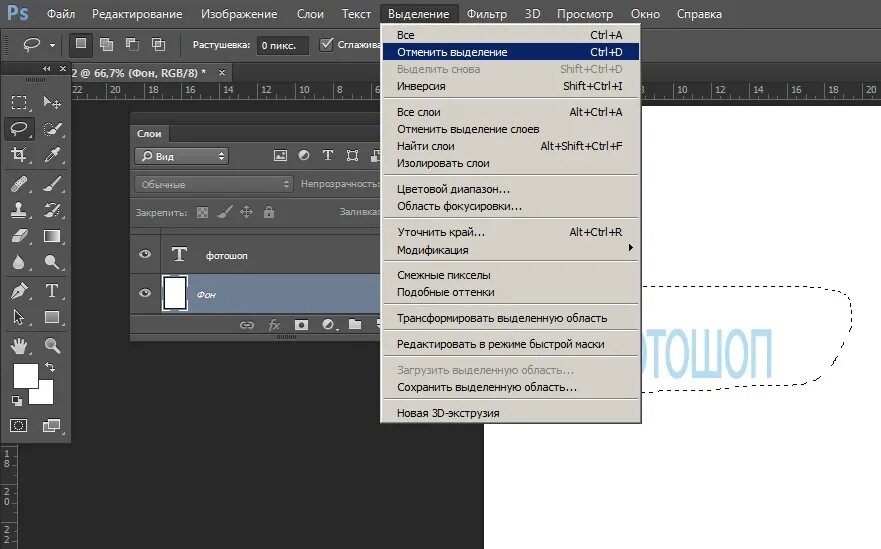
Task: Open layer filter Вид dropdown
Action: (181, 156)
